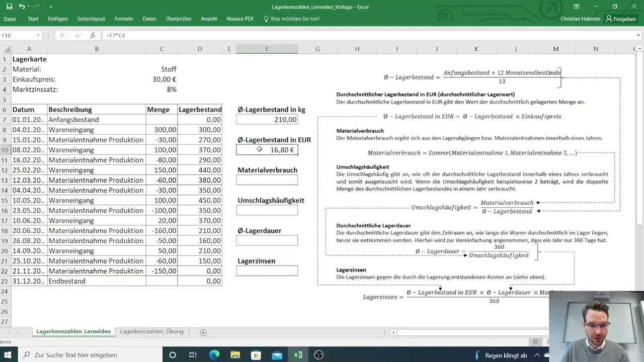Click the Normal view icon in status bar
This screenshot has width=644, height=362.
(535, 342)
